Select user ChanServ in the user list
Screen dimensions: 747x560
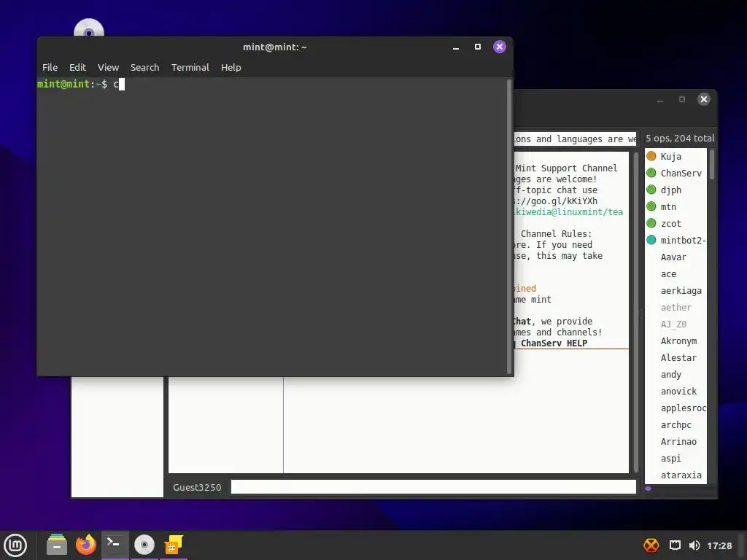676,174
